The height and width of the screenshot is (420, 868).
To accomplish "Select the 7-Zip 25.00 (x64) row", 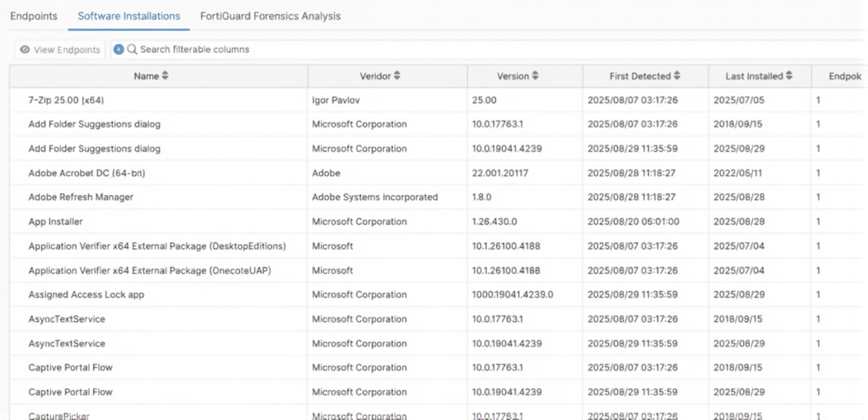I will pos(66,100).
